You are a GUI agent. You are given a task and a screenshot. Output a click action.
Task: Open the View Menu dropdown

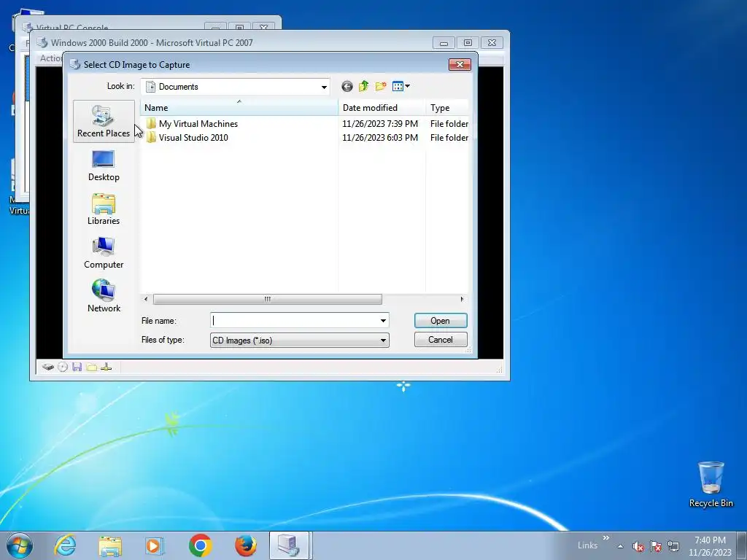pos(400,86)
